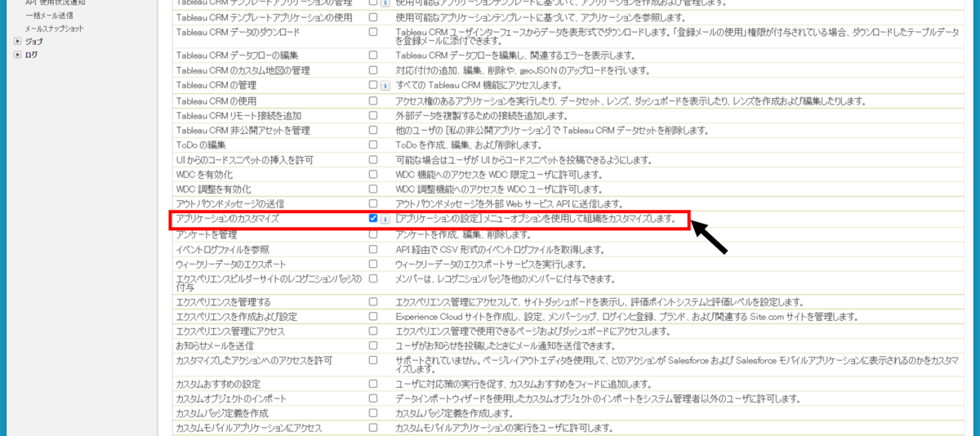The height and width of the screenshot is (436, 980).
Task: Open info icon for アプリケーションのカスタマイズ
Action: click(385, 219)
